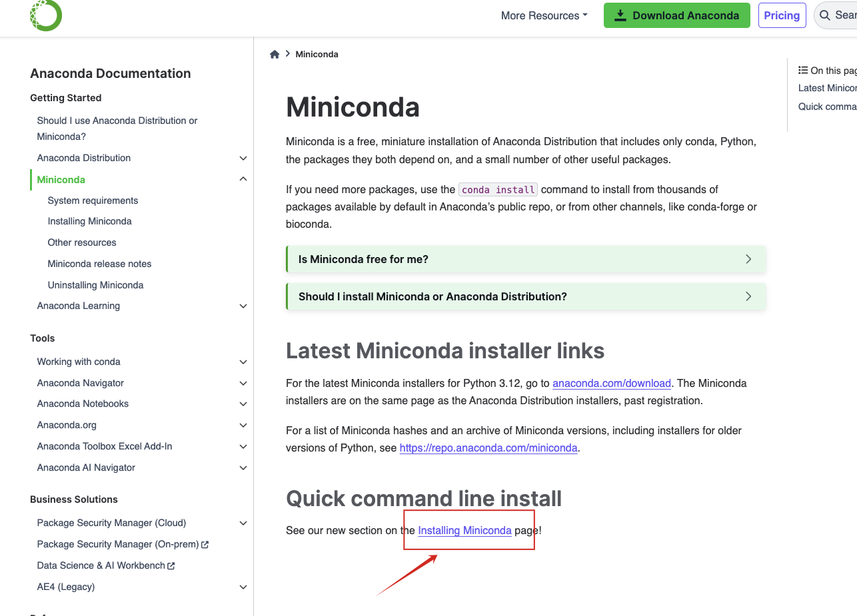This screenshot has height=616, width=857.
Task: Collapse the Miniconda sidebar section chevron
Action: point(243,179)
